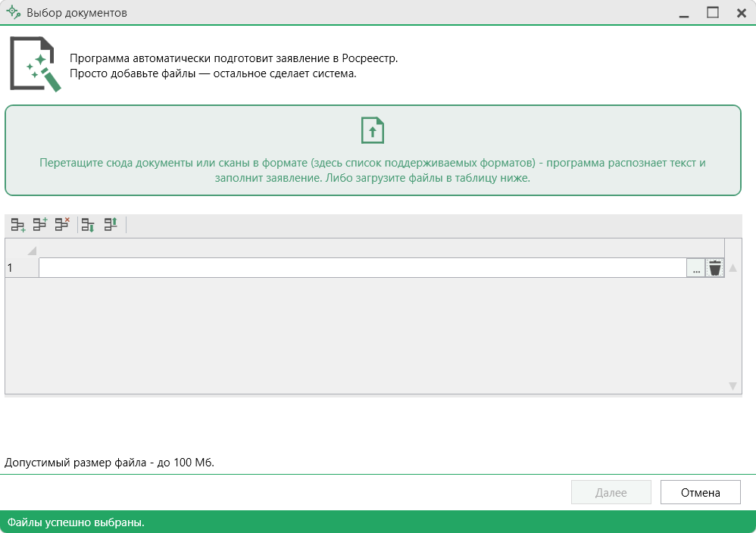Move the selected row up
756x533 pixels.
[111, 225]
